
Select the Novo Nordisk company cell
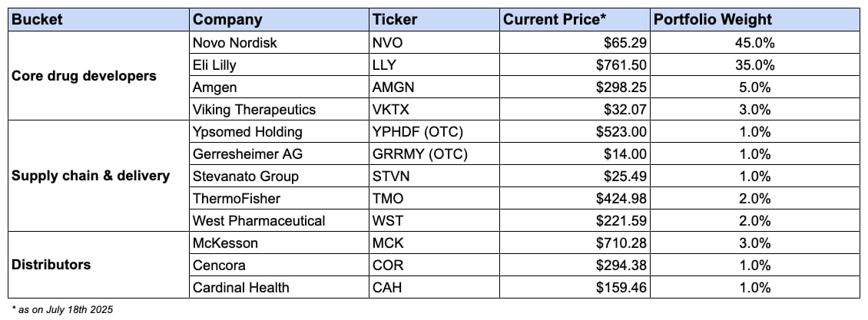[x=279, y=42]
